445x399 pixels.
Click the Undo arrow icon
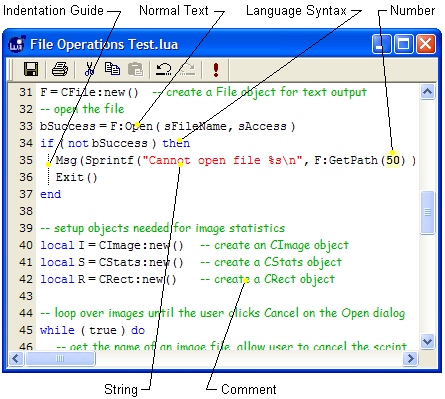(x=164, y=69)
